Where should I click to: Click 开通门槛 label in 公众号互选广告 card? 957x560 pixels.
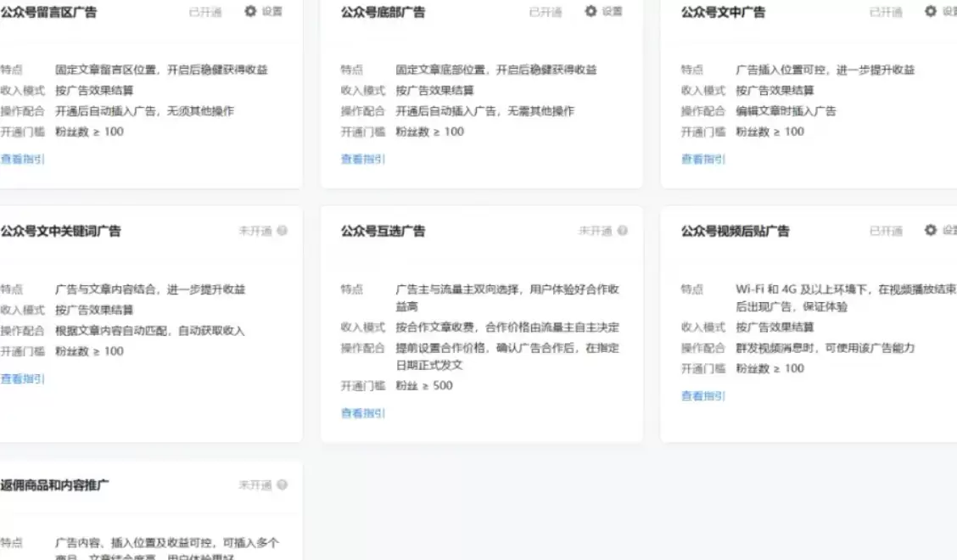pyautogui.click(x=362, y=386)
